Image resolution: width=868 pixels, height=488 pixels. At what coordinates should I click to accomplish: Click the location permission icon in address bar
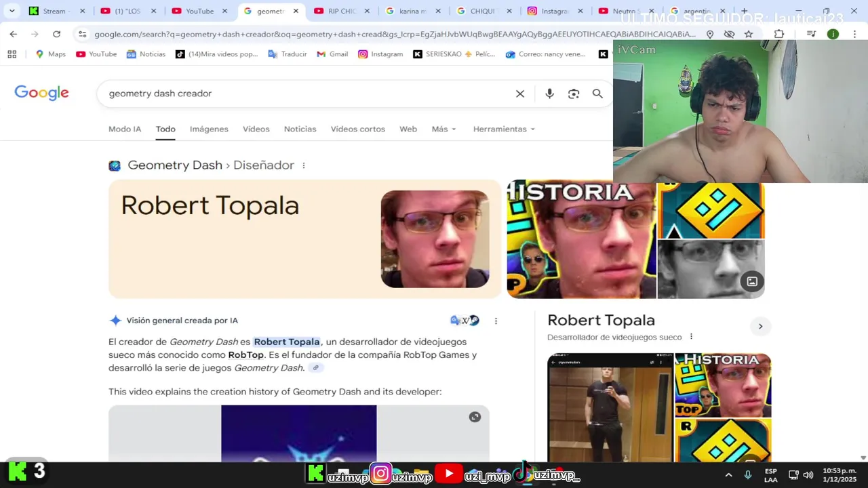pyautogui.click(x=710, y=34)
